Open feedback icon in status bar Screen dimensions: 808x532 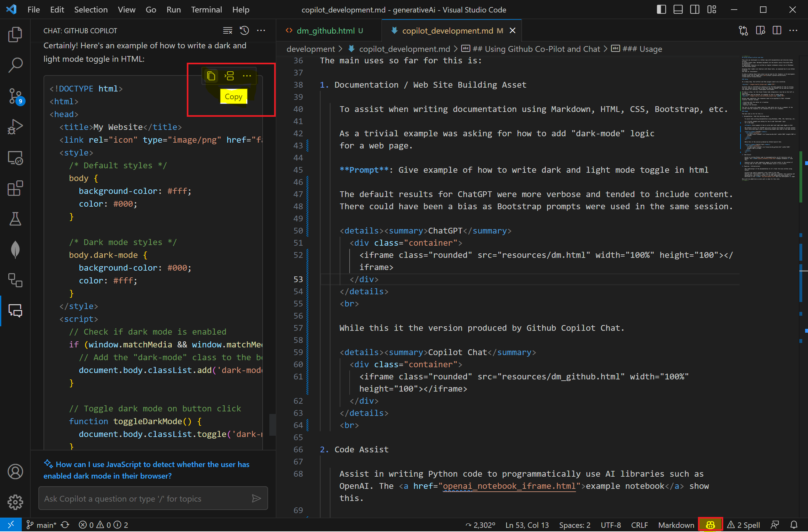coord(775,525)
